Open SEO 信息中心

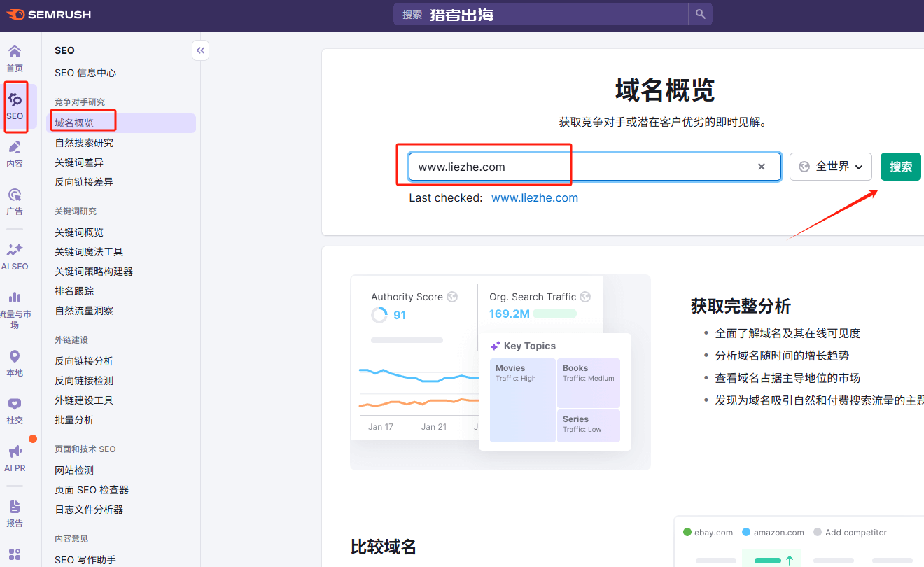[x=85, y=73]
